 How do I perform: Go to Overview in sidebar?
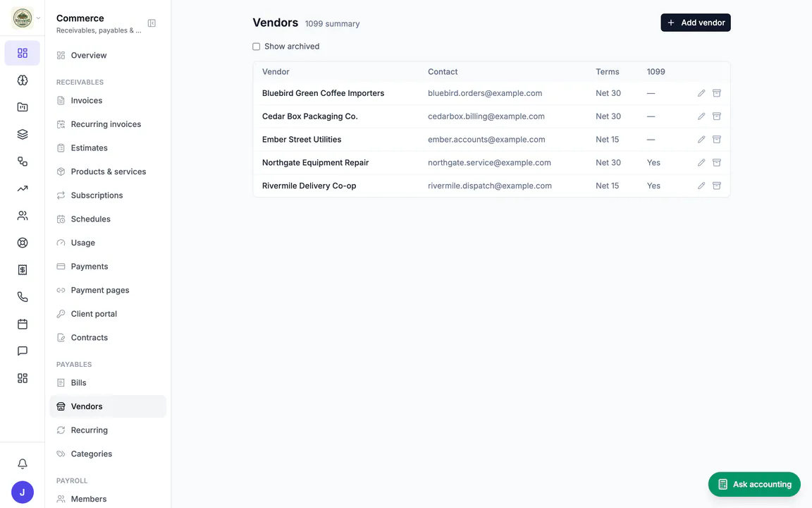coord(108,56)
